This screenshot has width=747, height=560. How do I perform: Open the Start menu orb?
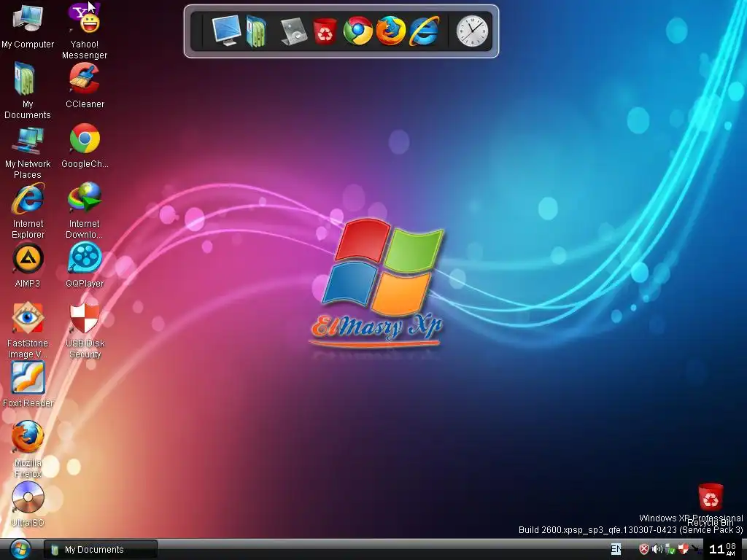point(19,549)
